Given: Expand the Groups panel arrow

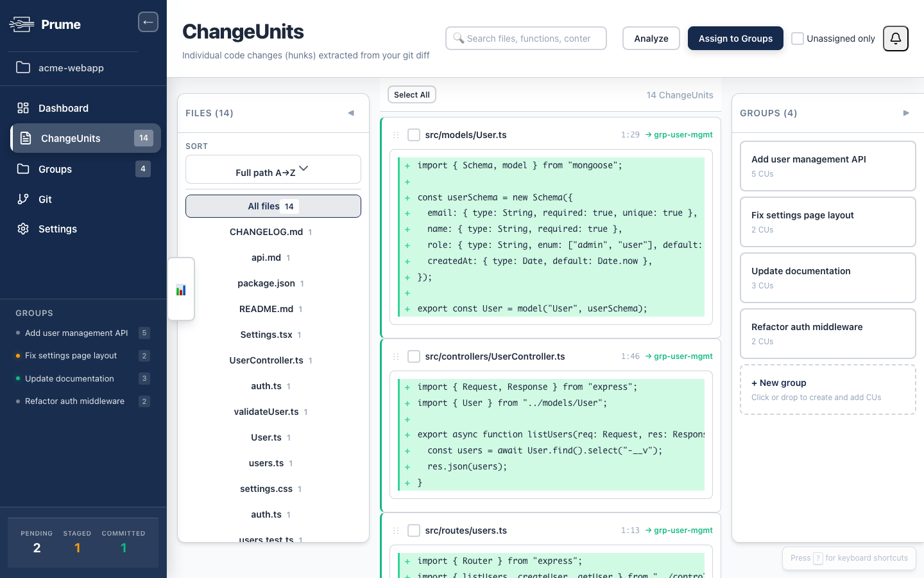Looking at the screenshot, I should [x=906, y=113].
